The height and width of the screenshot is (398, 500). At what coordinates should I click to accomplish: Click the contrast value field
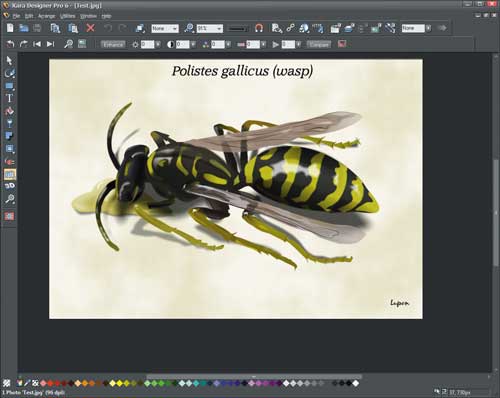point(183,44)
